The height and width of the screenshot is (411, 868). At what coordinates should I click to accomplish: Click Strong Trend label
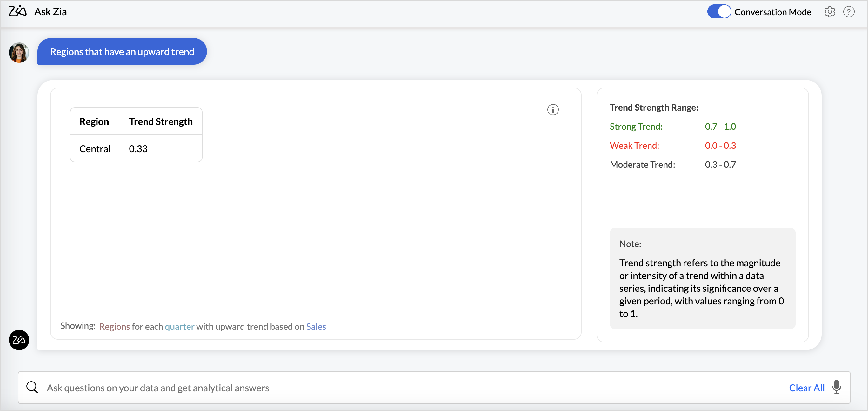coord(636,126)
